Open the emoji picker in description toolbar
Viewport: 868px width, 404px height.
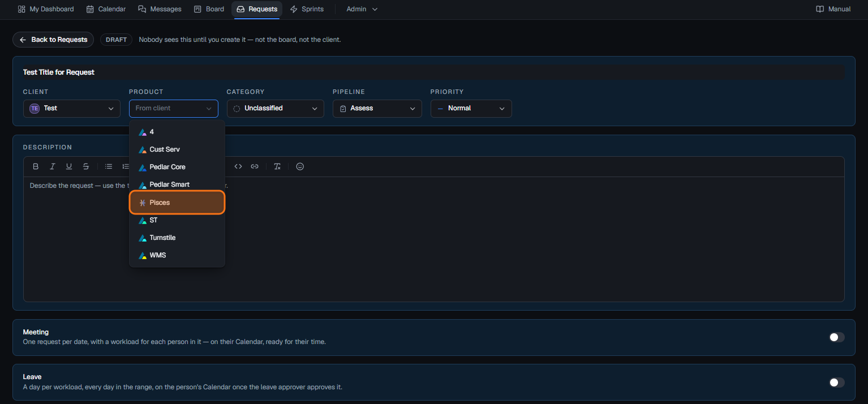click(x=300, y=166)
